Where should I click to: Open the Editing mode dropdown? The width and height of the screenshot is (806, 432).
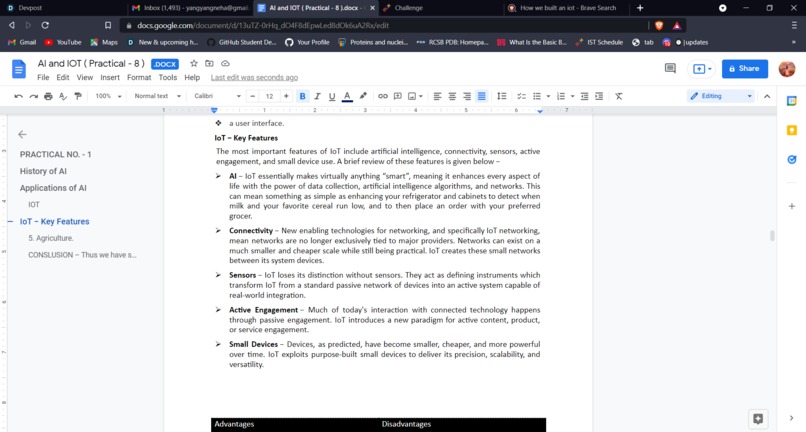[x=721, y=96]
